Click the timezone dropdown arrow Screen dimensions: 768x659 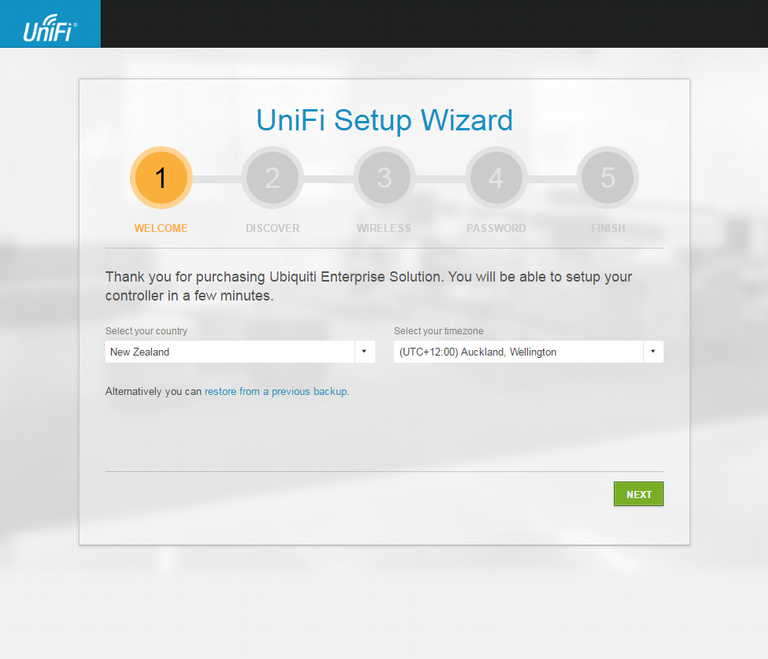tap(653, 351)
